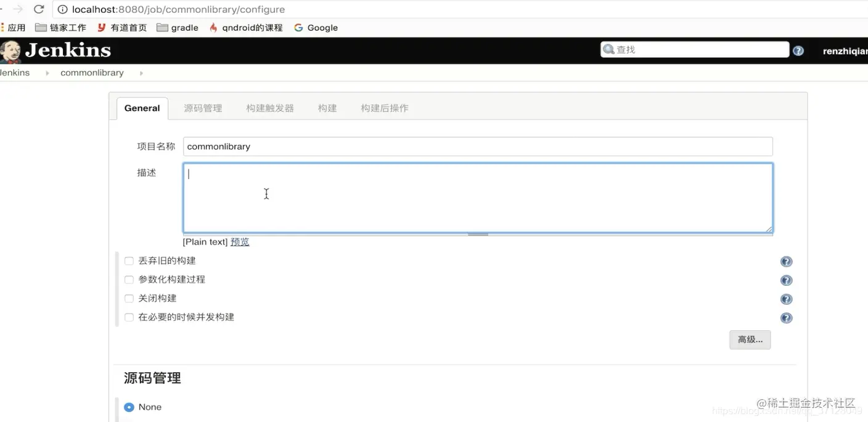
Task: Click renzhiqian user link
Action: (845, 51)
